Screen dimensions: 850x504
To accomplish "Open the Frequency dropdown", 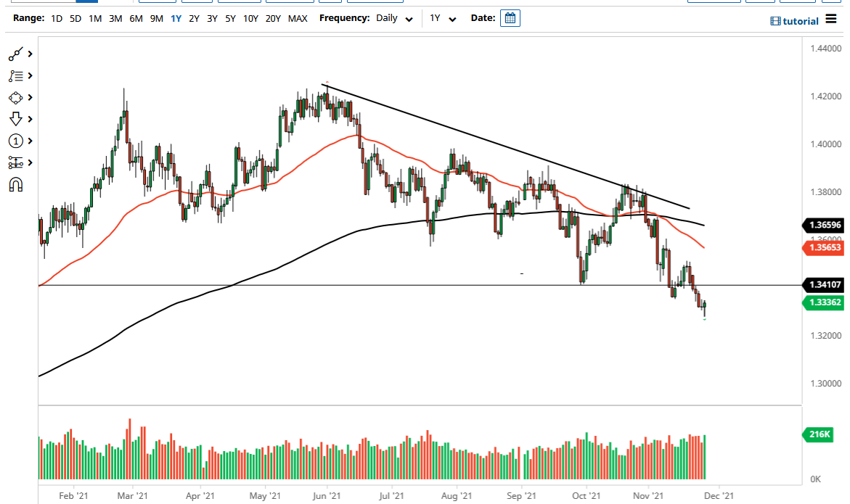I will click(408, 18).
